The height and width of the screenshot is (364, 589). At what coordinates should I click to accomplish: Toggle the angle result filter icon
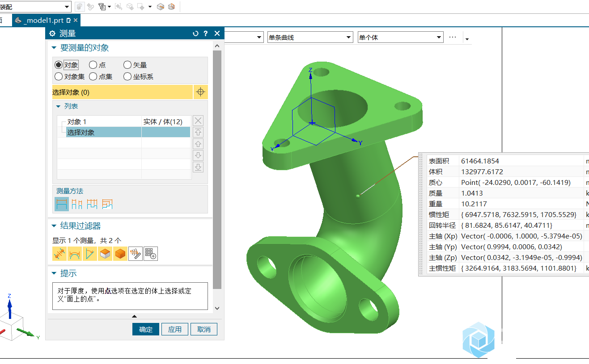[x=90, y=254]
